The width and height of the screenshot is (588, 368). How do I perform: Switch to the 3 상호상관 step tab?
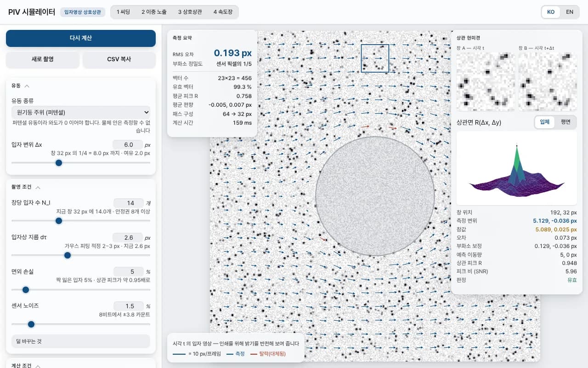(x=190, y=12)
